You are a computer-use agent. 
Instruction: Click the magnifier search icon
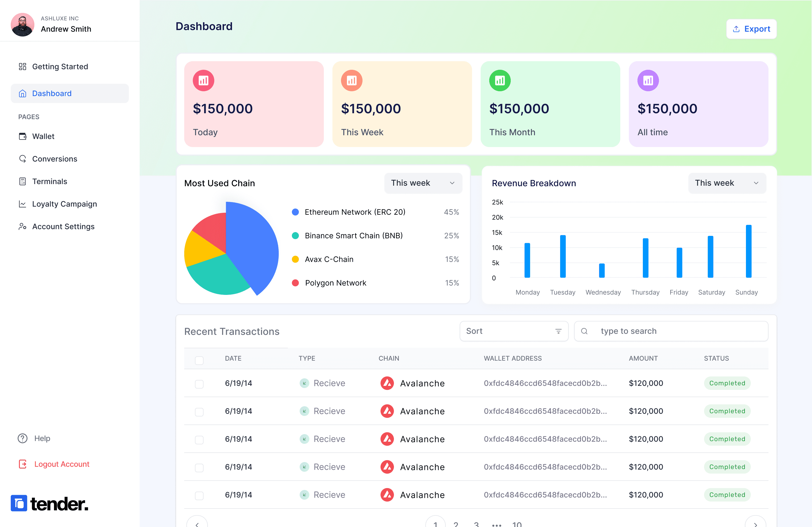pyautogui.click(x=584, y=331)
